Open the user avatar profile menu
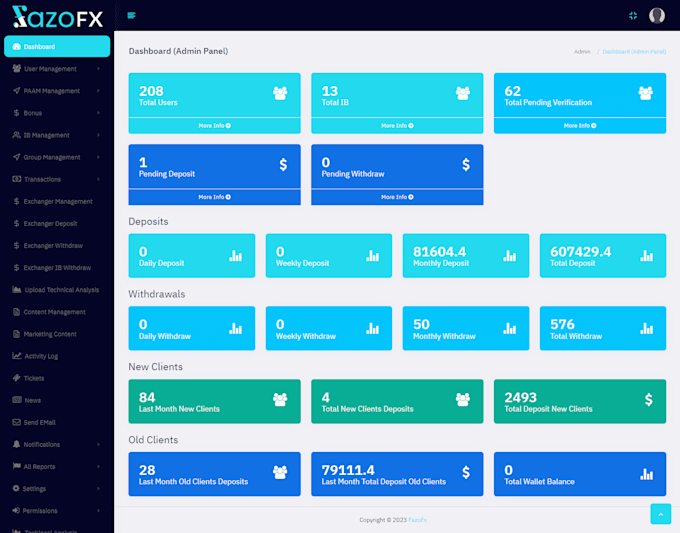 [x=657, y=16]
